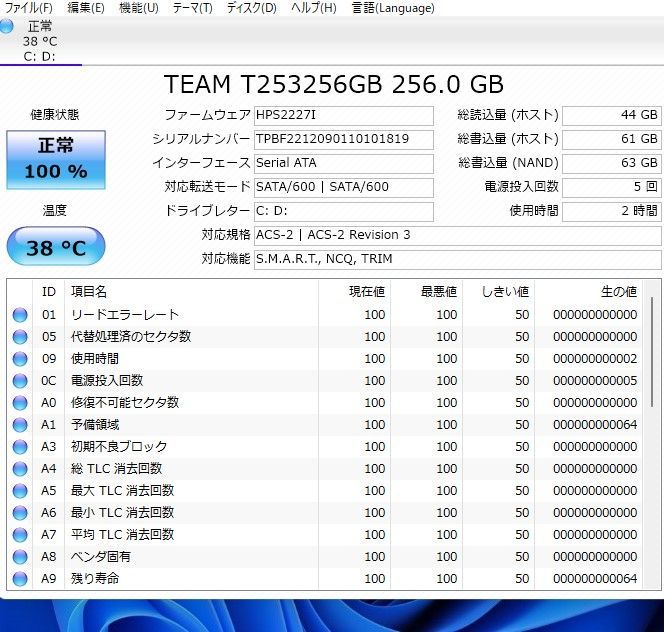
Task: Click the interface field Serial ATA
Action: click(343, 163)
